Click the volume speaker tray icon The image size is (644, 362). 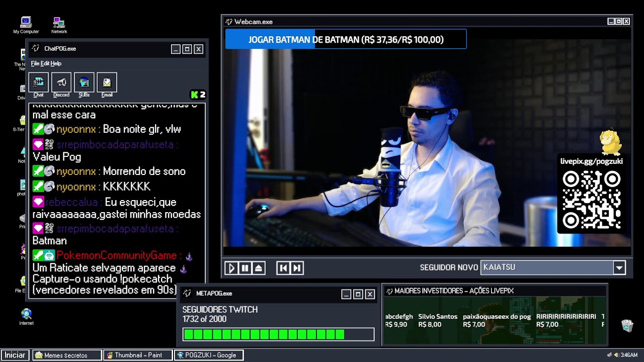(x=616, y=355)
